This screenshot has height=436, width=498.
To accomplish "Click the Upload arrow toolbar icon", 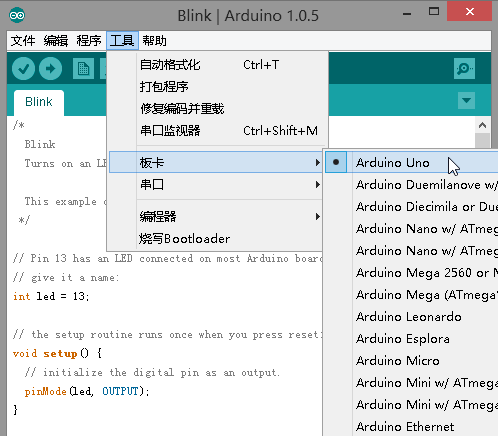I will (50, 69).
